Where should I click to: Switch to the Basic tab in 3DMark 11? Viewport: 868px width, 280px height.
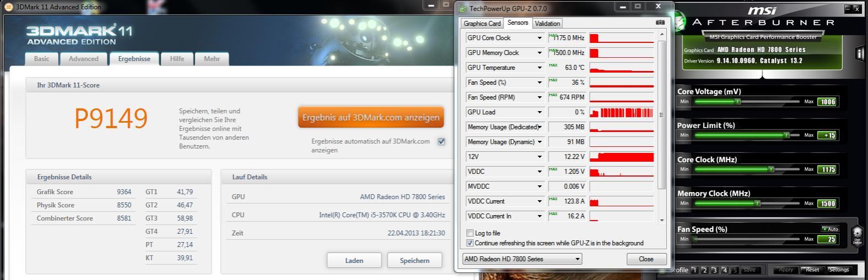(42, 59)
